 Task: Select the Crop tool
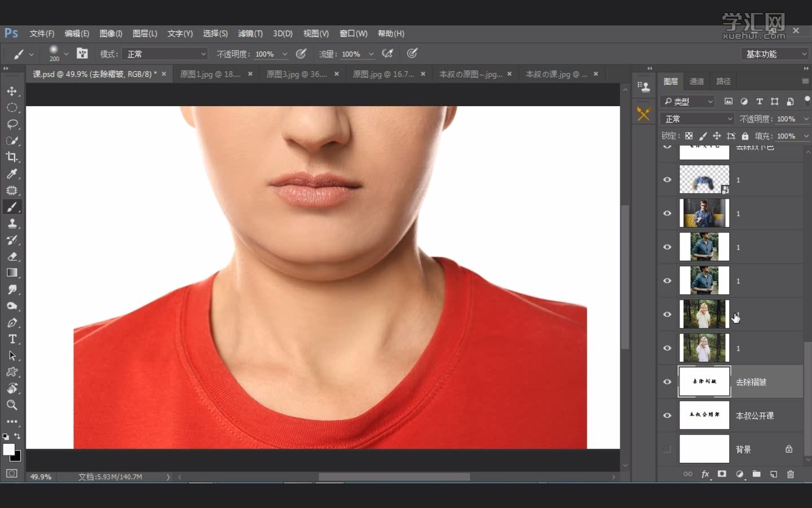click(12, 157)
